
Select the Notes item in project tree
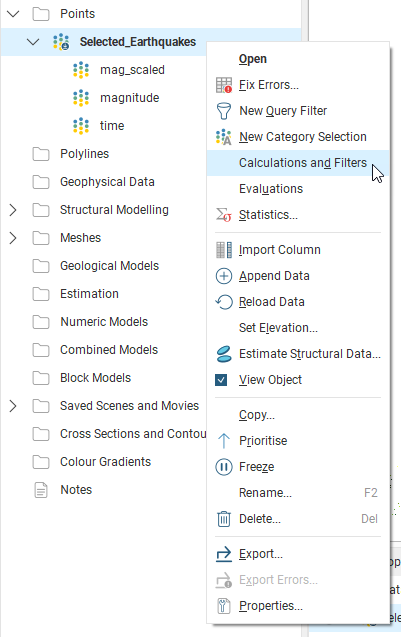point(76,490)
